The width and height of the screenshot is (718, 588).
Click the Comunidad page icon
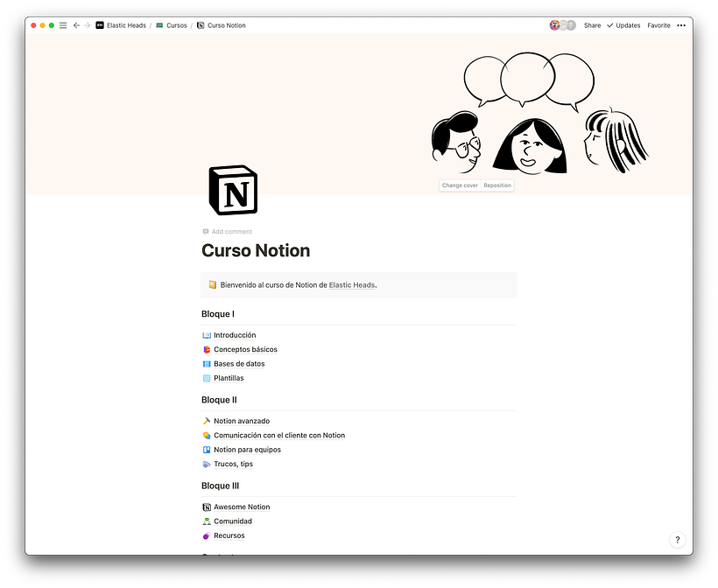point(207,521)
